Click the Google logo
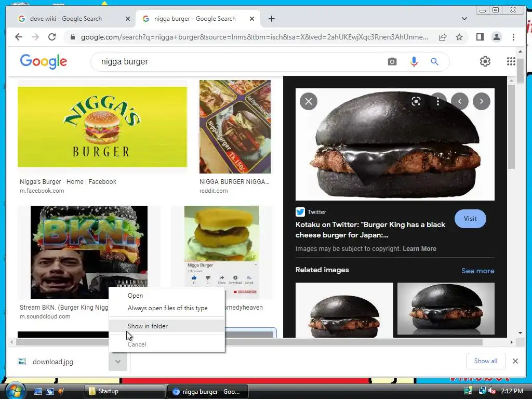This screenshot has width=532, height=399. click(44, 61)
